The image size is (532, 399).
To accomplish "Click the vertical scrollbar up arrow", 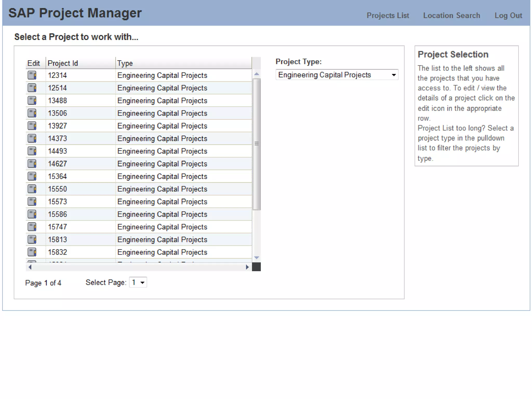I will coord(256,74).
